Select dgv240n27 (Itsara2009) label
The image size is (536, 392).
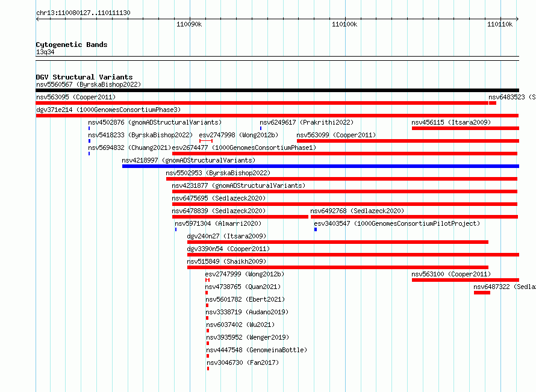tap(226, 236)
